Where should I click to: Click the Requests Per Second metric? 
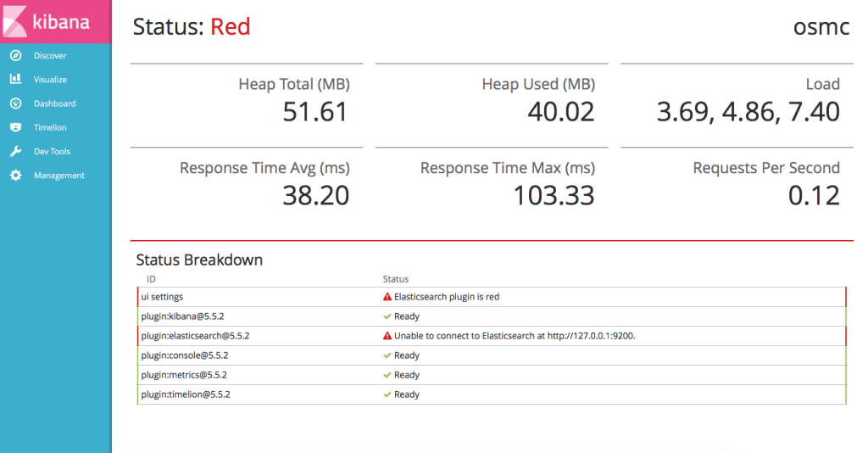[812, 195]
